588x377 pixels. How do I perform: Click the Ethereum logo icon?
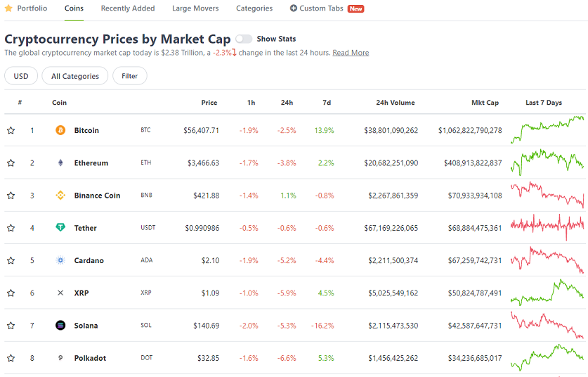(60, 162)
